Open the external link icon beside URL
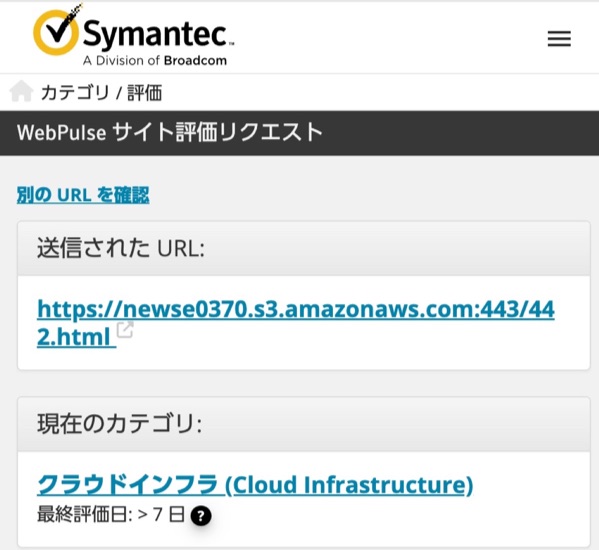The image size is (599, 550). pos(125,330)
